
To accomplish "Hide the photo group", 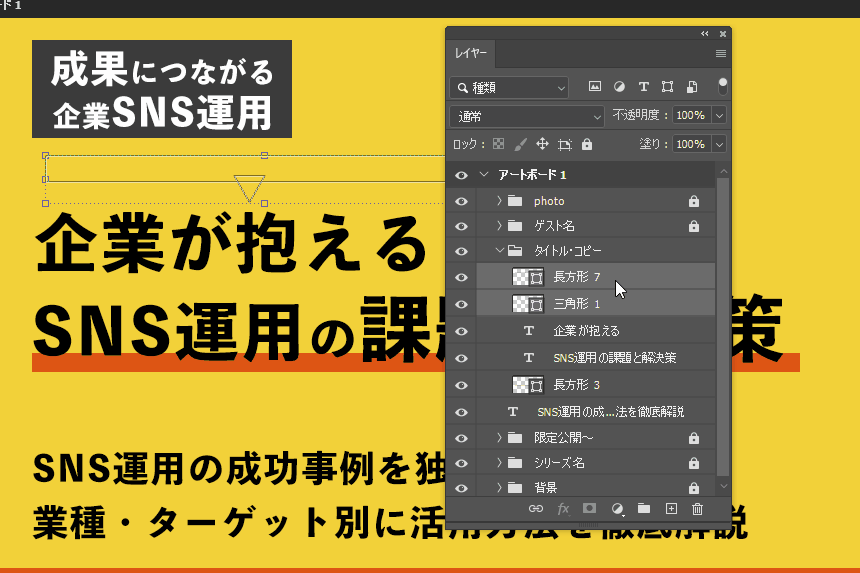I will pos(461,201).
